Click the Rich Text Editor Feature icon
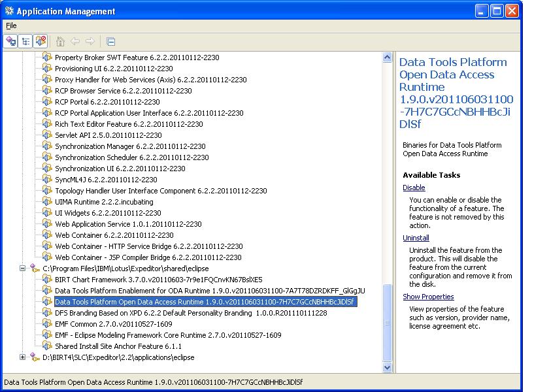 click(47, 124)
